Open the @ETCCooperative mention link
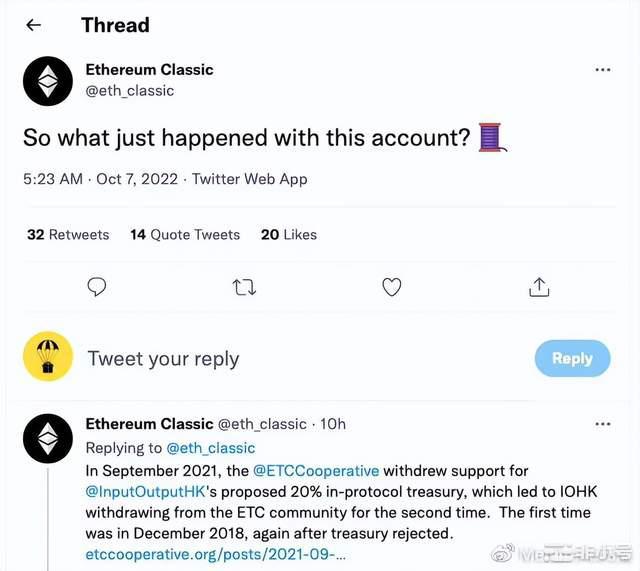This screenshot has width=640, height=571. point(316,470)
